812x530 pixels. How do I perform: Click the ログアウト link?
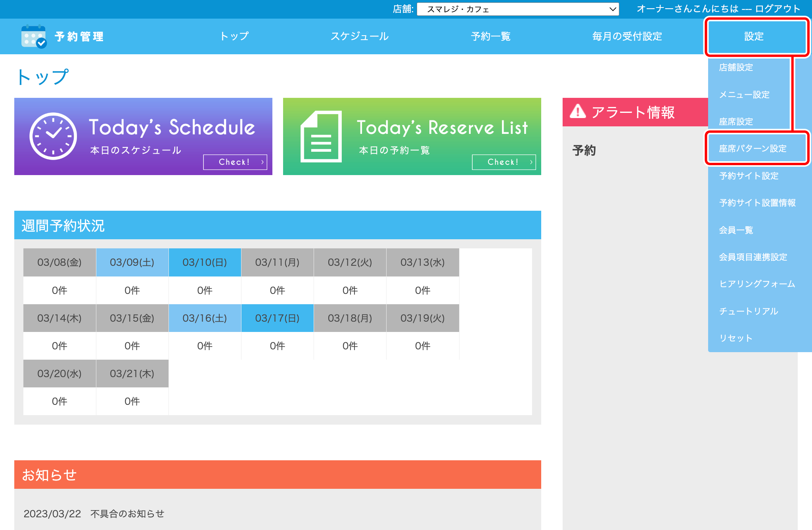click(x=777, y=9)
